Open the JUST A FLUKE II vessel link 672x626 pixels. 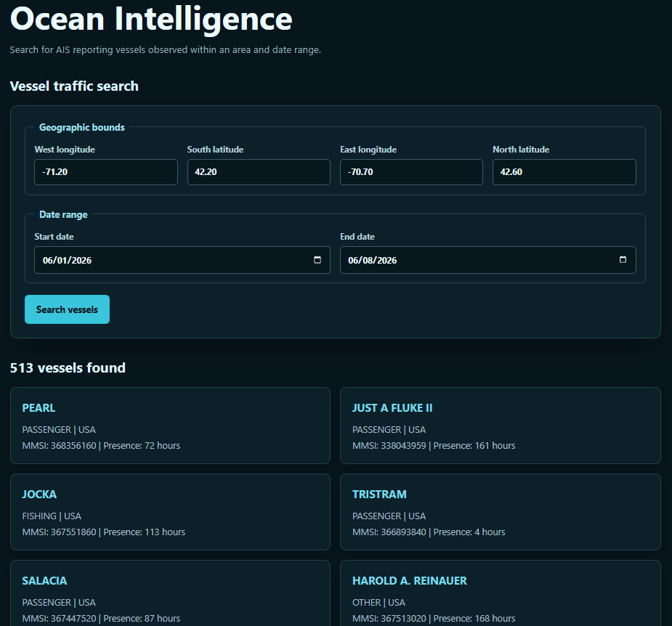click(392, 408)
